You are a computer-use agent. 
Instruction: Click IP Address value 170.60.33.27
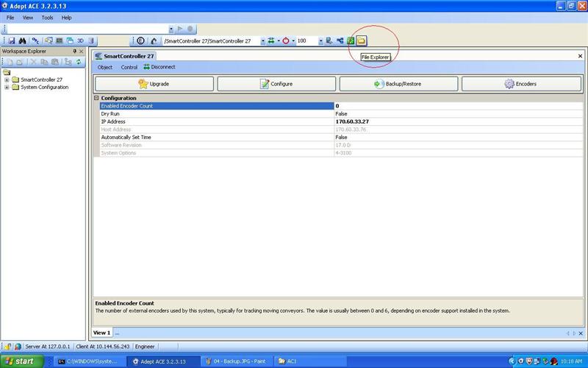pyautogui.click(x=352, y=121)
